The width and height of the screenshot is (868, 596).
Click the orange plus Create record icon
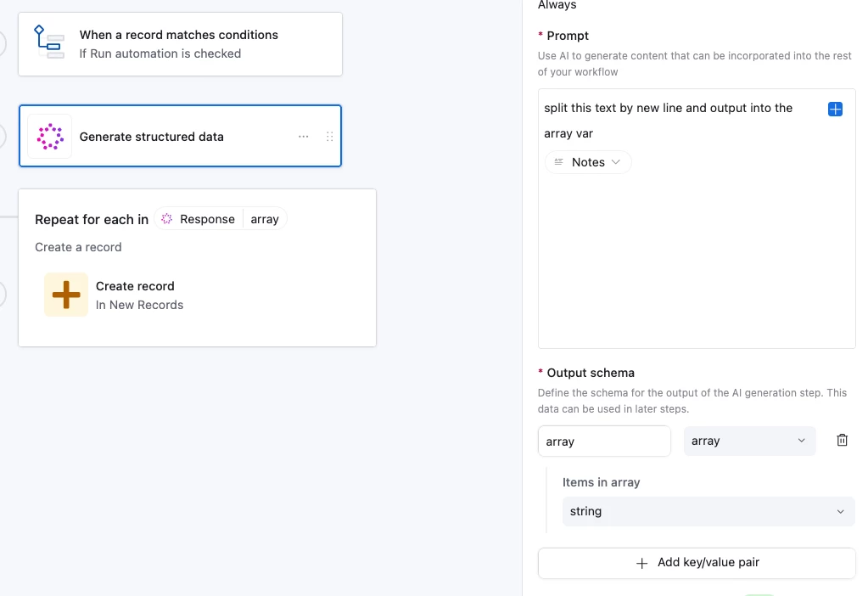tap(66, 295)
